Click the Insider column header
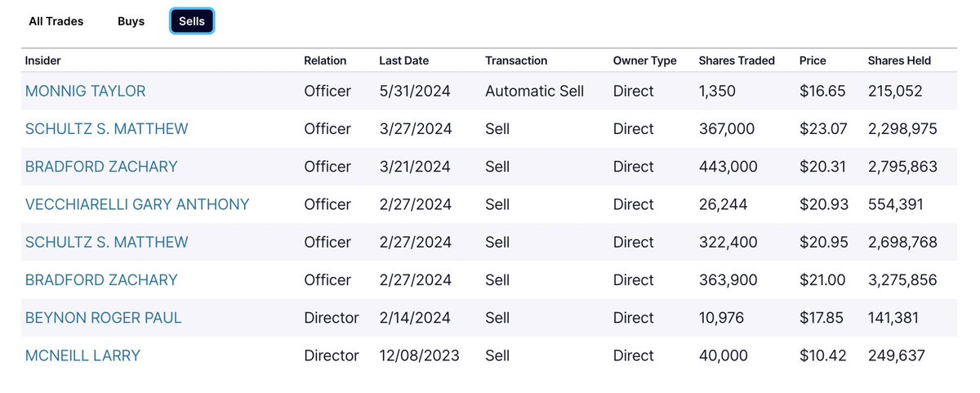The height and width of the screenshot is (393, 980). tap(43, 60)
